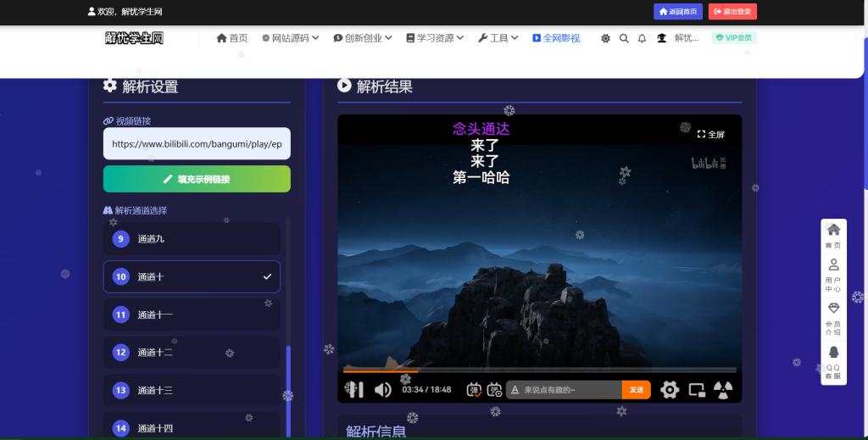Select channel 通道十

tap(192, 276)
